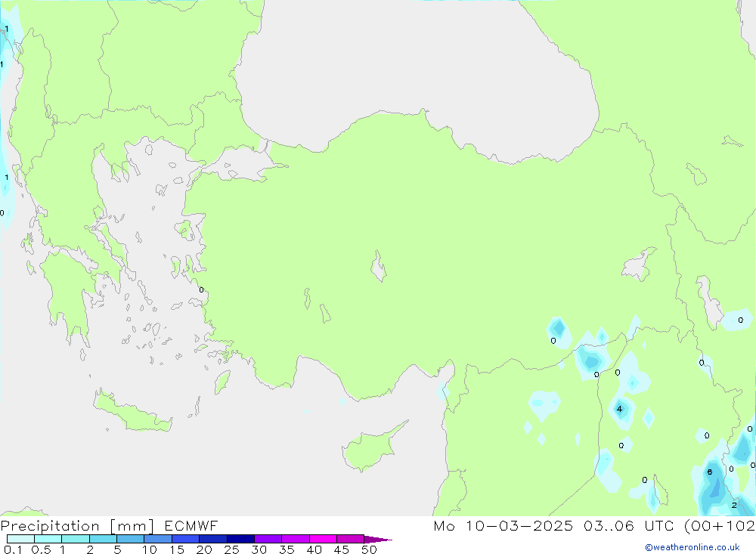This screenshot has width=756, height=554.
Task: Click the 30–35 mm violet legend swatch
Action: click(x=268, y=539)
